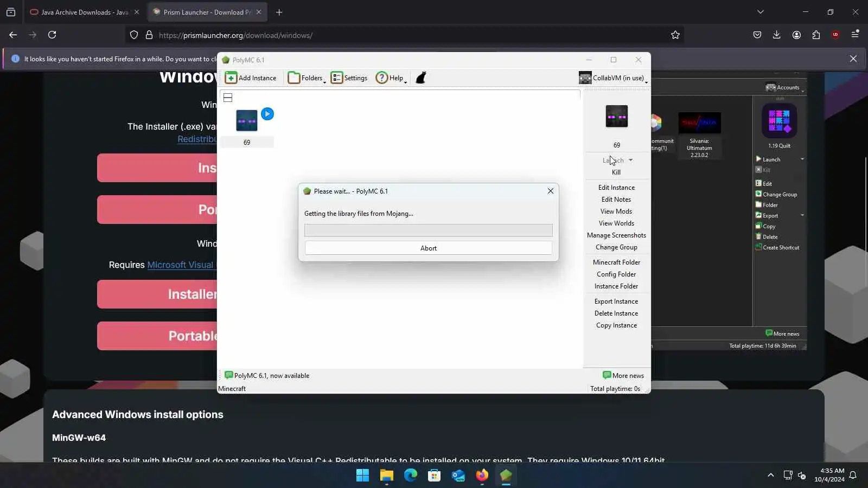Viewport: 868px width, 488px height.
Task: Go back in Firefox
Action: (x=13, y=35)
